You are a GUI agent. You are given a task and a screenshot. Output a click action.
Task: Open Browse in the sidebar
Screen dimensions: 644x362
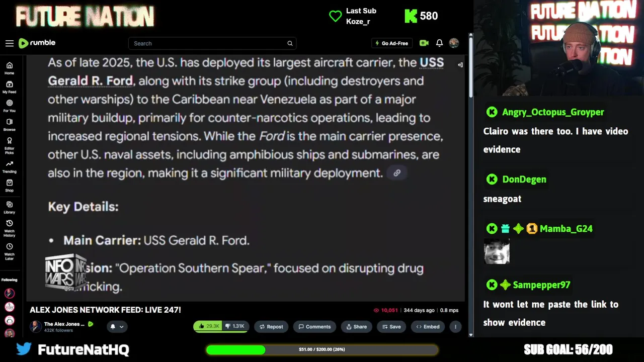(9, 125)
